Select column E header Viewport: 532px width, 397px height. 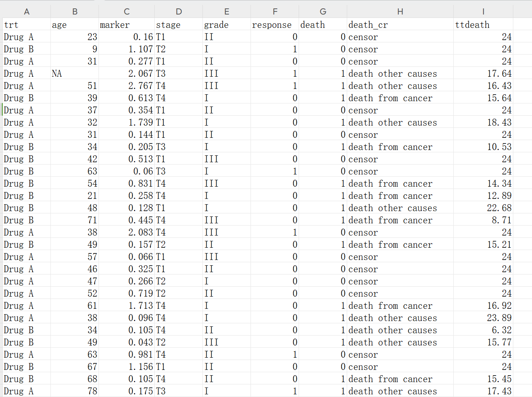tap(226, 11)
